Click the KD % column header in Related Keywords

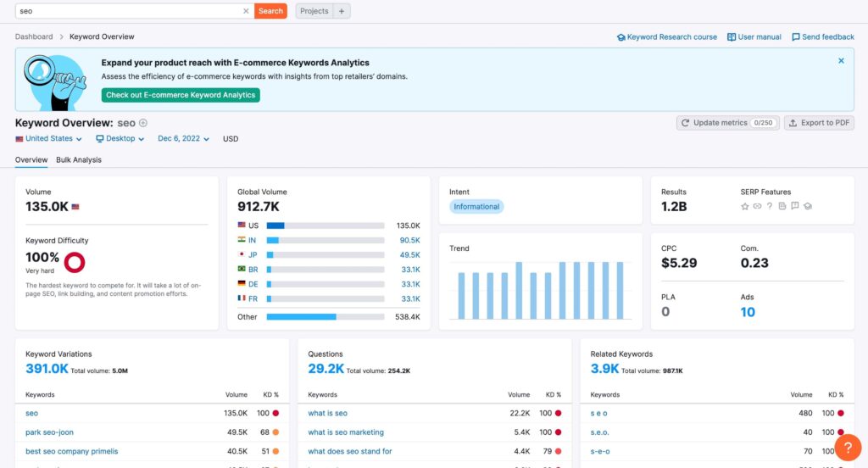click(x=836, y=395)
